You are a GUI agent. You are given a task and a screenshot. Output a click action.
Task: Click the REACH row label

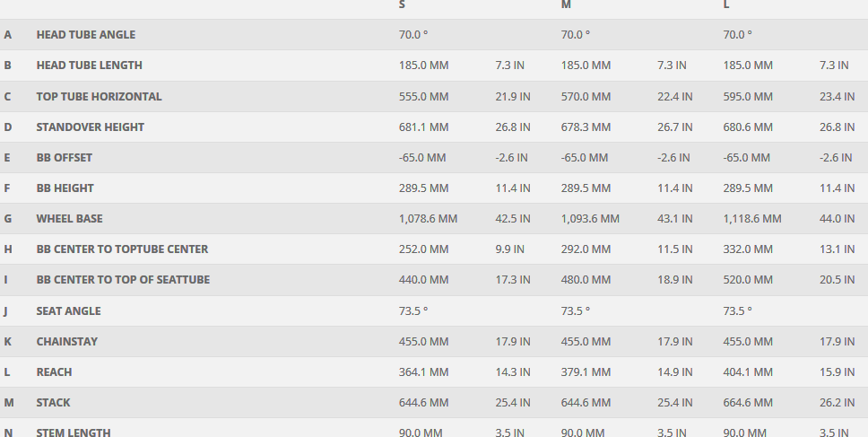tap(54, 372)
